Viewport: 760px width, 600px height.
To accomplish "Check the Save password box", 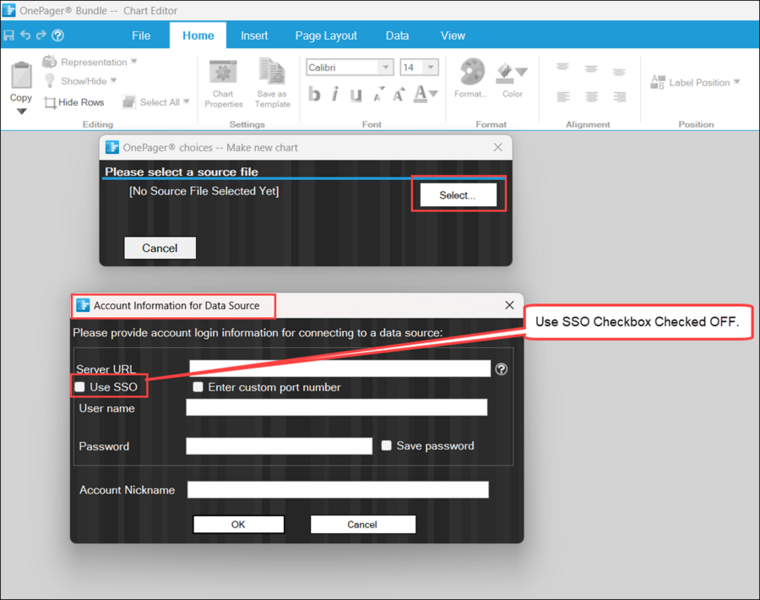I will [386, 445].
